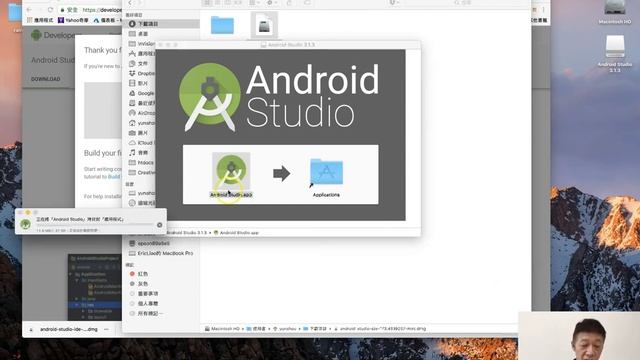The height and width of the screenshot is (360, 640).
Task: Open 下載項目 in the Finder sidebar
Action: click(143, 24)
